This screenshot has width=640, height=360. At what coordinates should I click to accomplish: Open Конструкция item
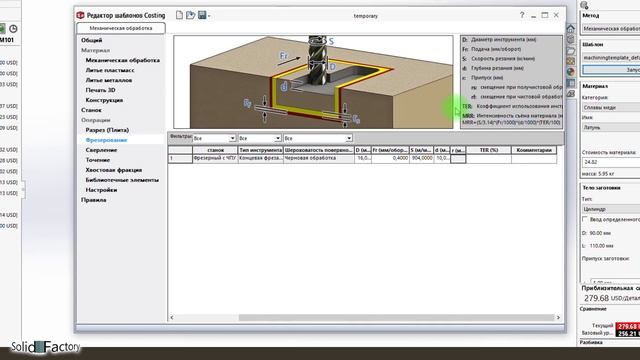pyautogui.click(x=104, y=100)
